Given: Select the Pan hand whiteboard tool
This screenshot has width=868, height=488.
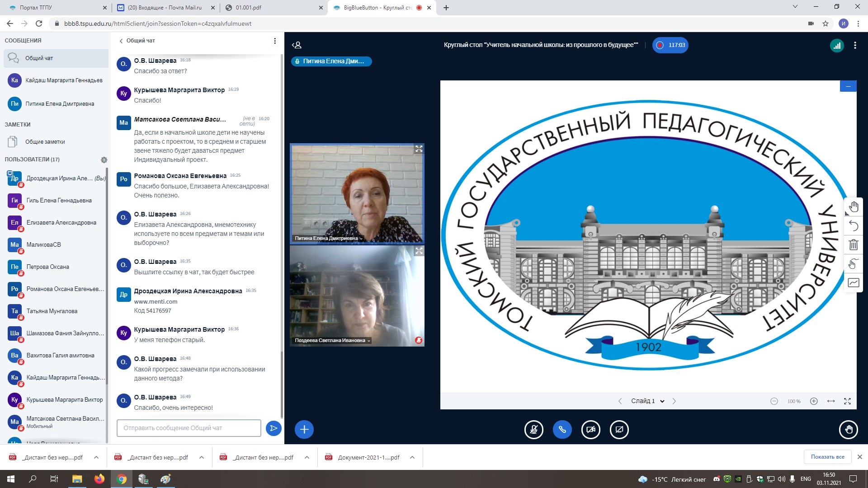Looking at the screenshot, I should pos(854,206).
